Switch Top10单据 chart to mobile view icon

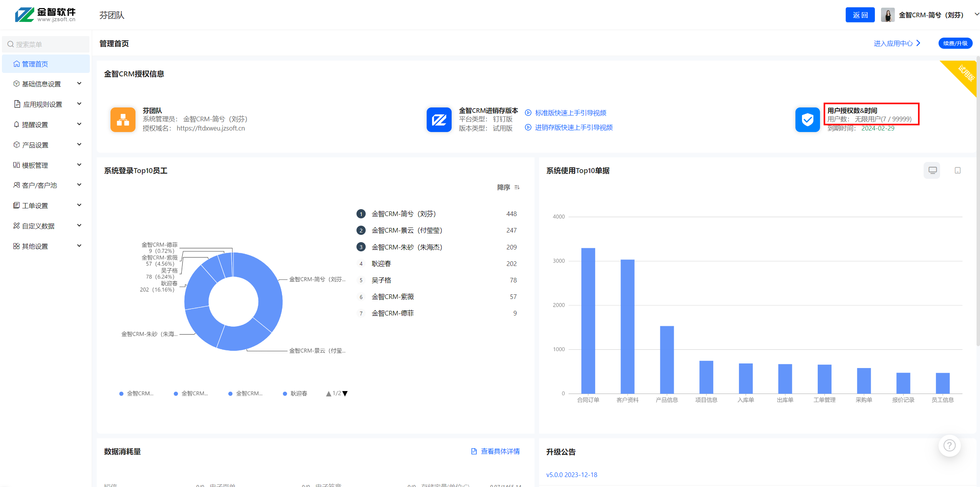957,170
